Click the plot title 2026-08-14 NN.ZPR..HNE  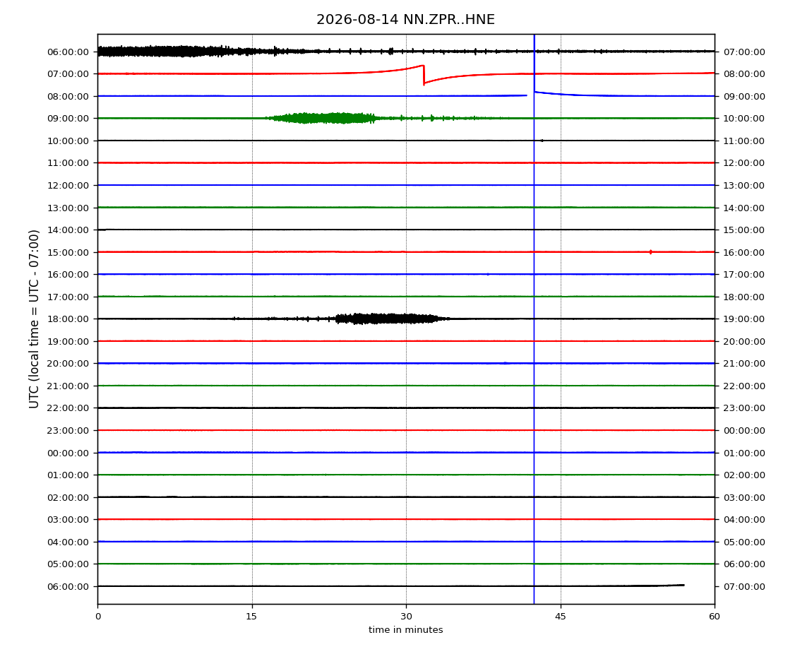[405, 20]
